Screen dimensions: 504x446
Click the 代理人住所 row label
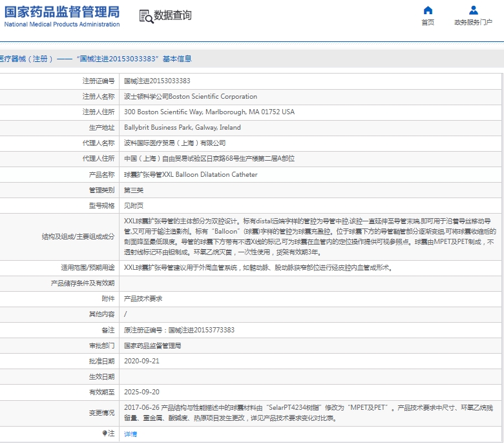tap(98, 158)
